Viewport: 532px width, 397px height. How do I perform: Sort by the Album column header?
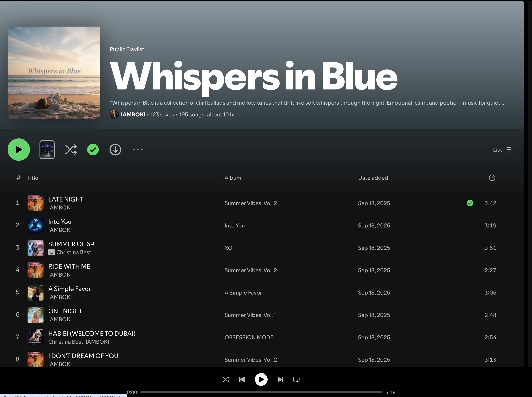click(x=233, y=178)
